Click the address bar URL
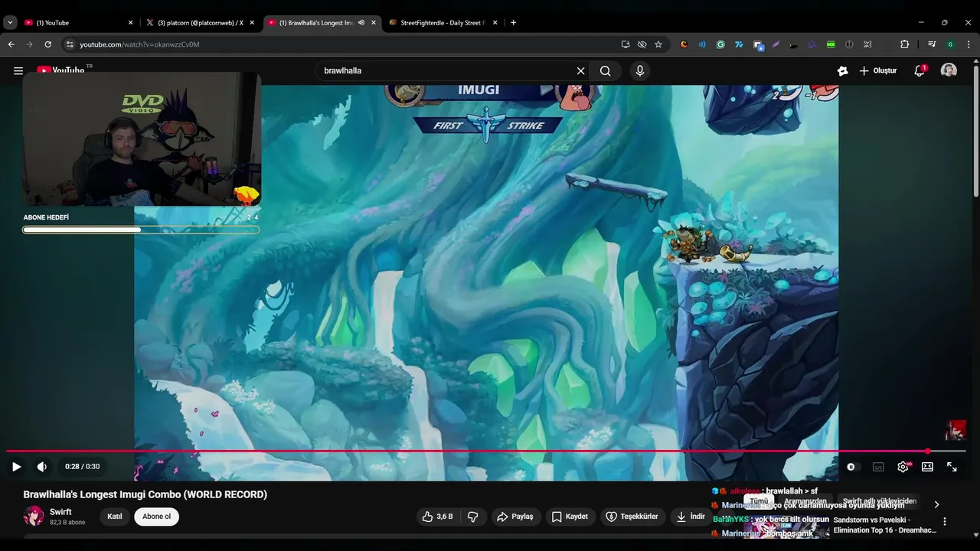 [139, 44]
